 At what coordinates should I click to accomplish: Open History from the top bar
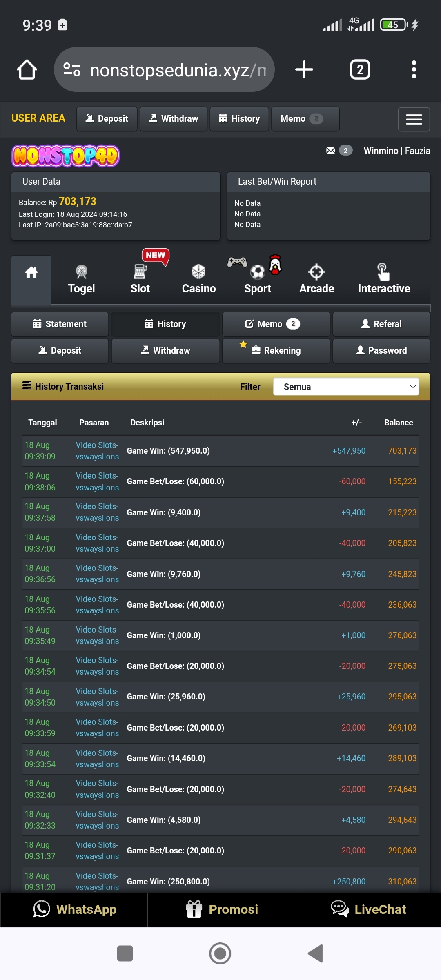[x=239, y=119]
